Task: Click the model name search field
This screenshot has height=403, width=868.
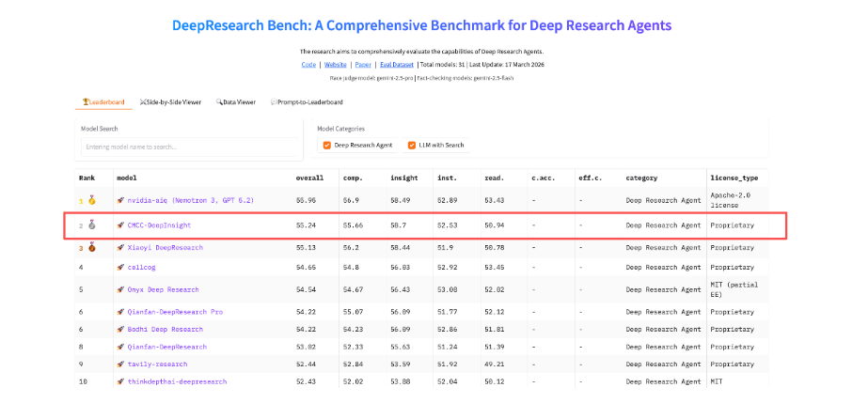Action: [x=188, y=147]
